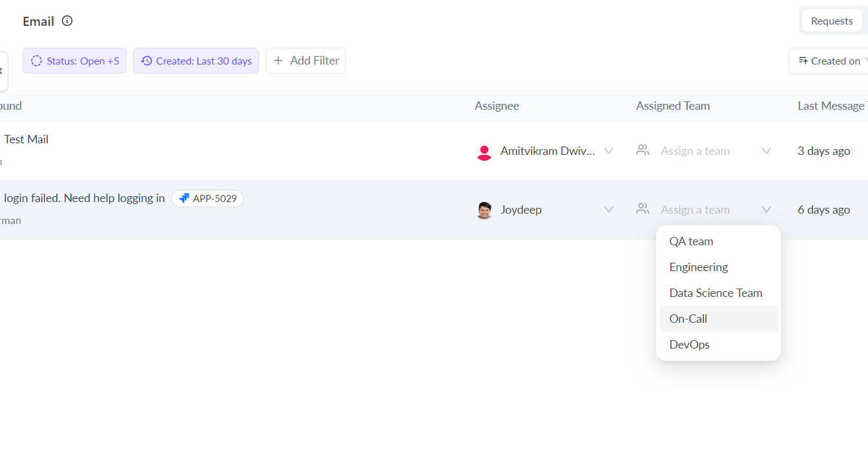Viewport: 868px width, 468px height.
Task: Open the Status: Open +5 filter
Action: [75, 61]
